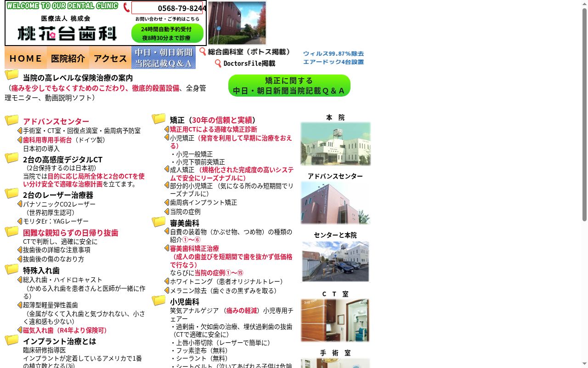The width and height of the screenshot is (588, 368).
Task: Click the folder icon next to 困難な親知らずの日帰り抜歯
Action: coord(11,231)
